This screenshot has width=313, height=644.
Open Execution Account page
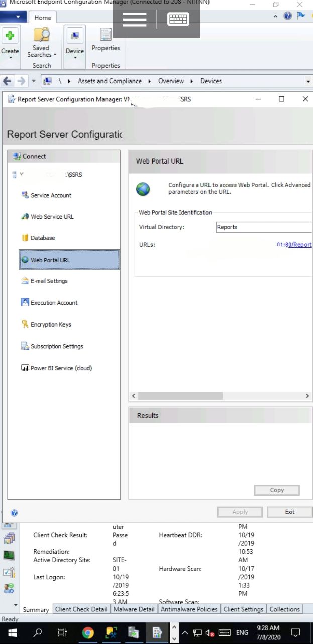click(x=49, y=303)
